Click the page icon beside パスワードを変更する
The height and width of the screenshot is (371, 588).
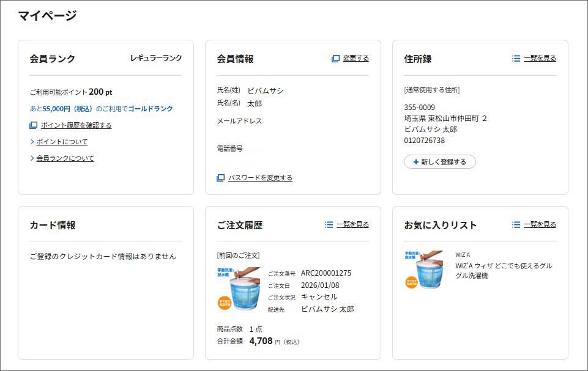(x=221, y=178)
